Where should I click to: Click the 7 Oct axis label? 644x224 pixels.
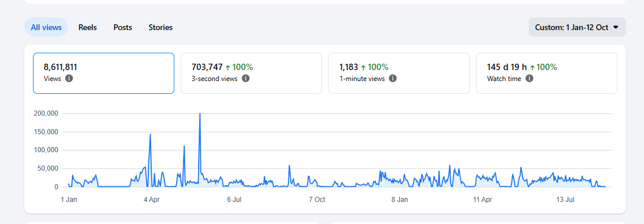[x=317, y=200]
